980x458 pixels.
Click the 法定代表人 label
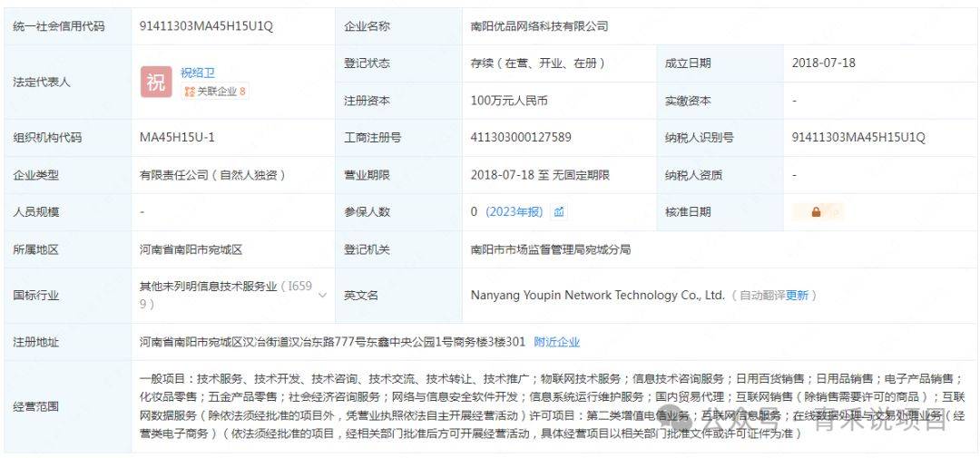[x=41, y=82]
